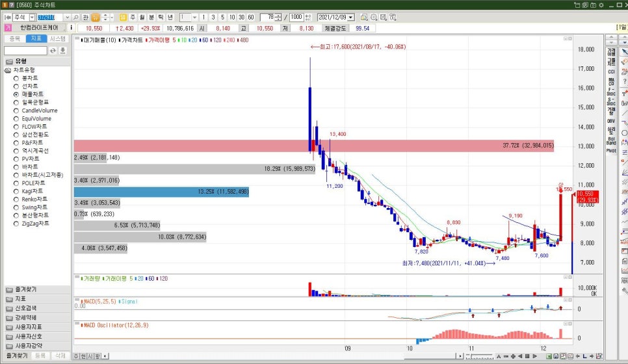Click the stop square playback control
The image size is (628, 364).
tap(527, 356)
